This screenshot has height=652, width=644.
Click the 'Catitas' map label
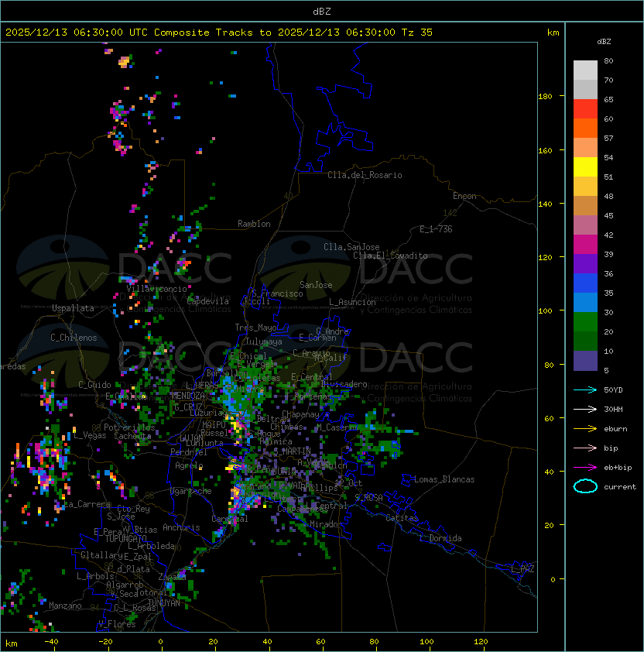point(402,518)
